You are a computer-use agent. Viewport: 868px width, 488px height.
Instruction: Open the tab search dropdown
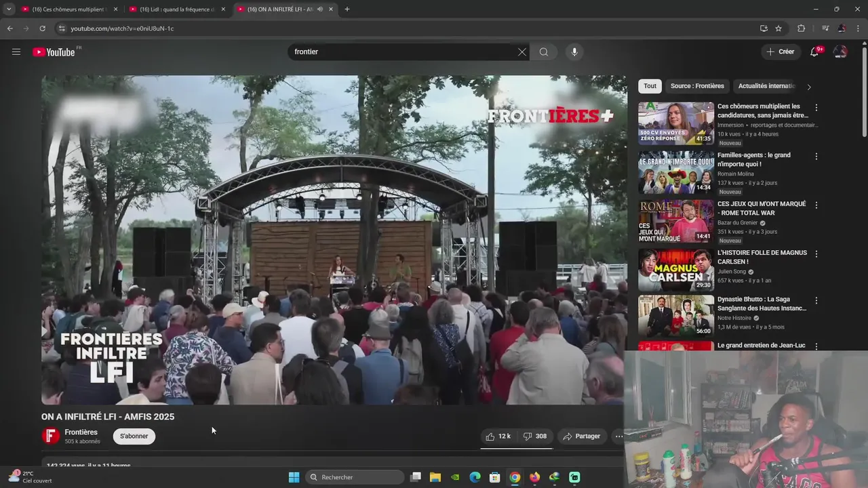coord(8,9)
